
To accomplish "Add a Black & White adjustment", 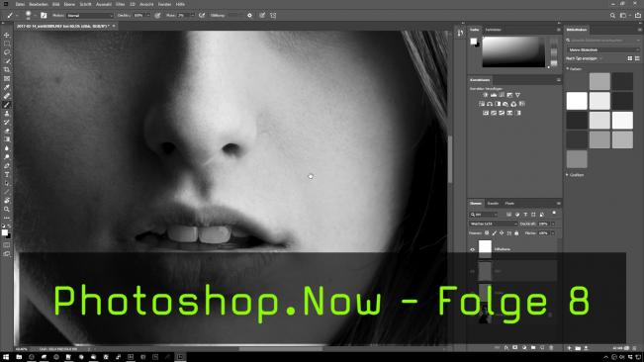I will (x=498, y=104).
